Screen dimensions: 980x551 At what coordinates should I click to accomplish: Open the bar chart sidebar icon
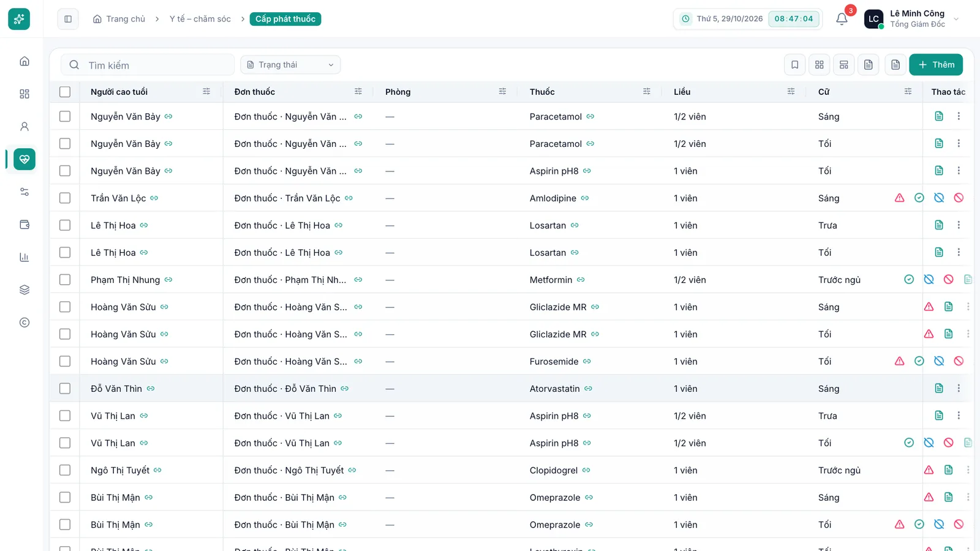coord(24,257)
